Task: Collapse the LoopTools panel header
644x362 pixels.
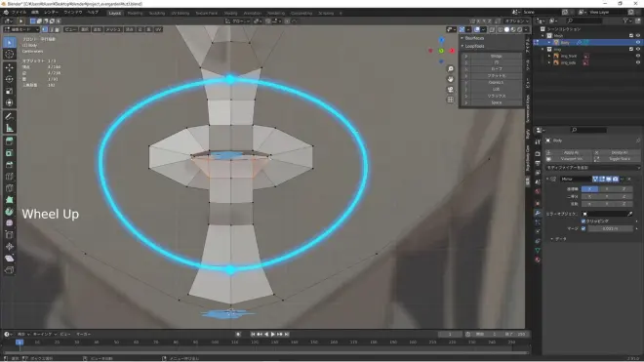Action: click(x=474, y=46)
